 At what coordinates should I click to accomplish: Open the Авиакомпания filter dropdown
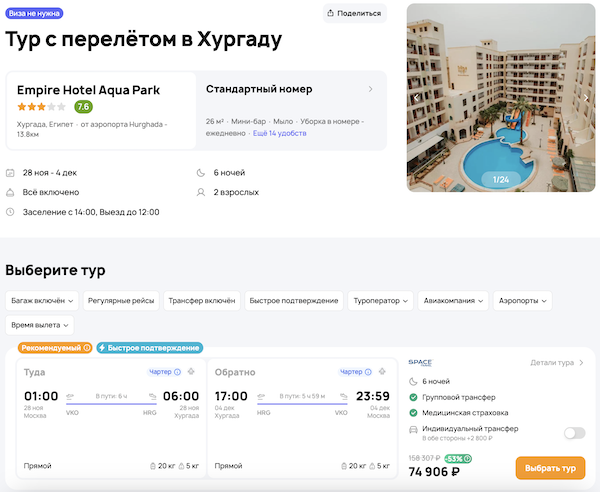453,300
